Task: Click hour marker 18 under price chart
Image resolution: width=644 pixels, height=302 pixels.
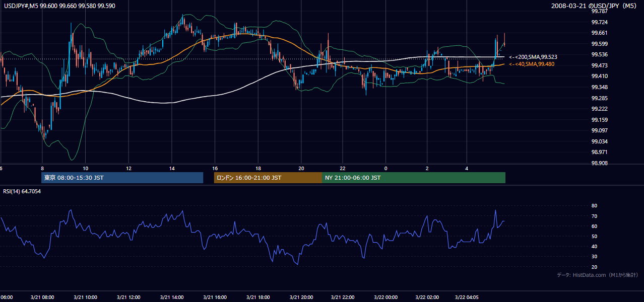Action: (257, 168)
